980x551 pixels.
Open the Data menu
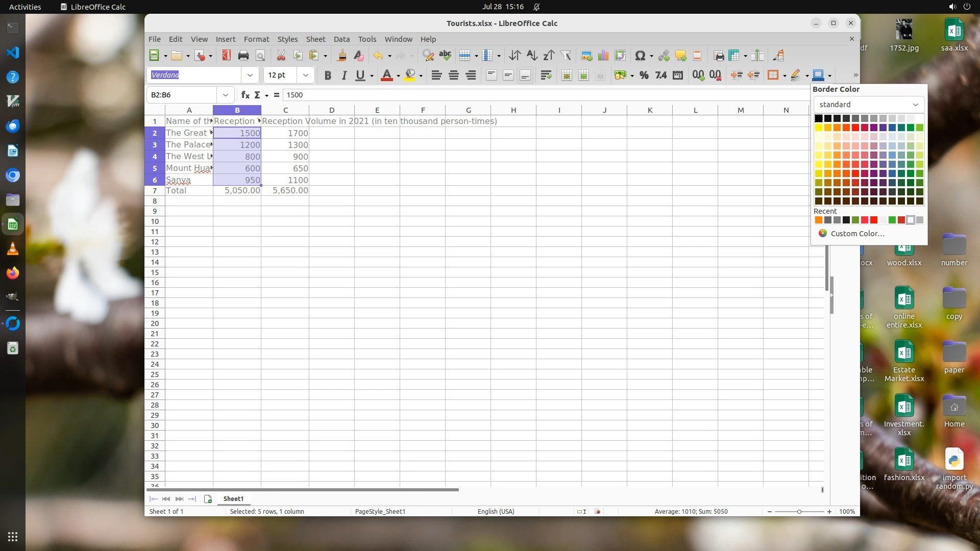tap(341, 39)
